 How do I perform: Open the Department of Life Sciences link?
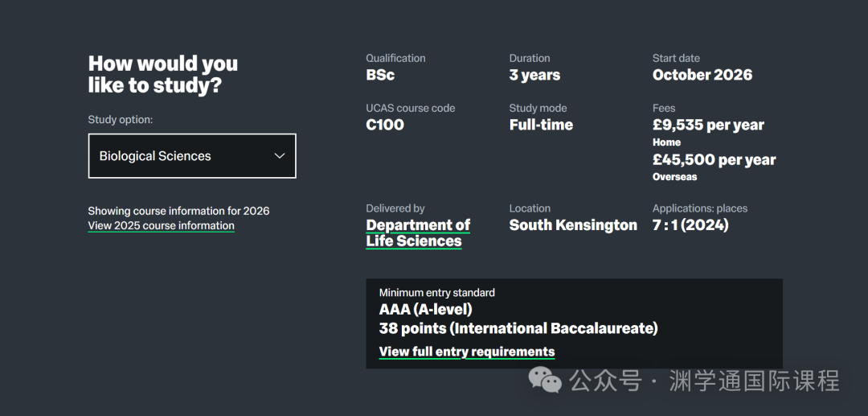coord(417,233)
